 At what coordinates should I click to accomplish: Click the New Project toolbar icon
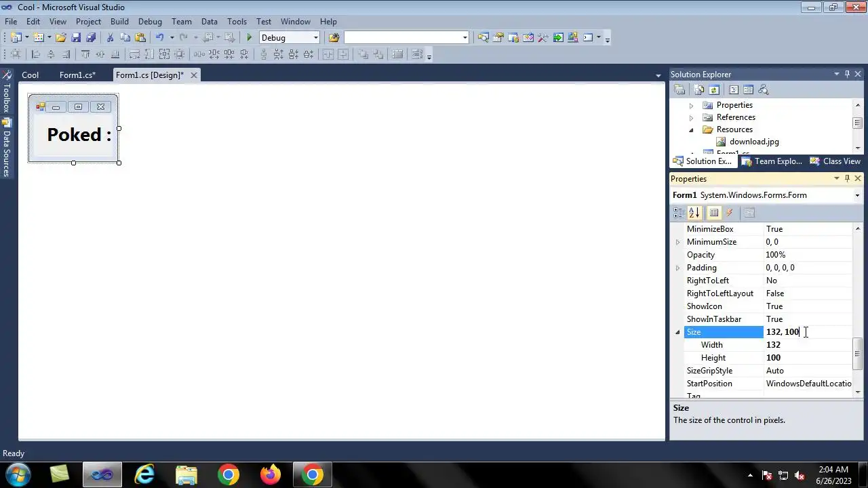pos(16,38)
